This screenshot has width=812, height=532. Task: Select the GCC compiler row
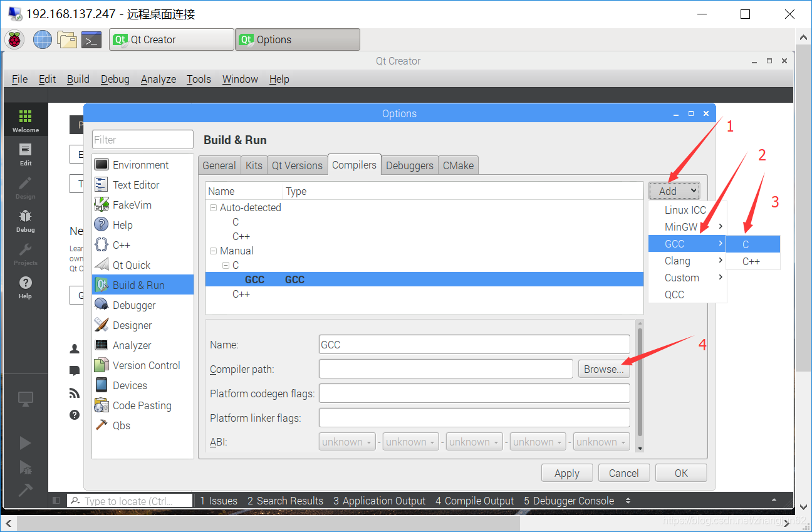tap(424, 279)
